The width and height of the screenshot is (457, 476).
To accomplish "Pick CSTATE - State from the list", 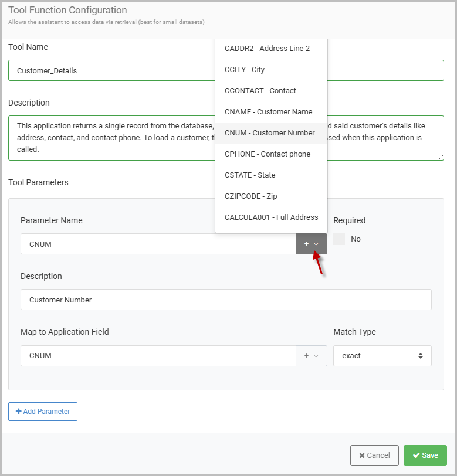I will pyautogui.click(x=250, y=175).
